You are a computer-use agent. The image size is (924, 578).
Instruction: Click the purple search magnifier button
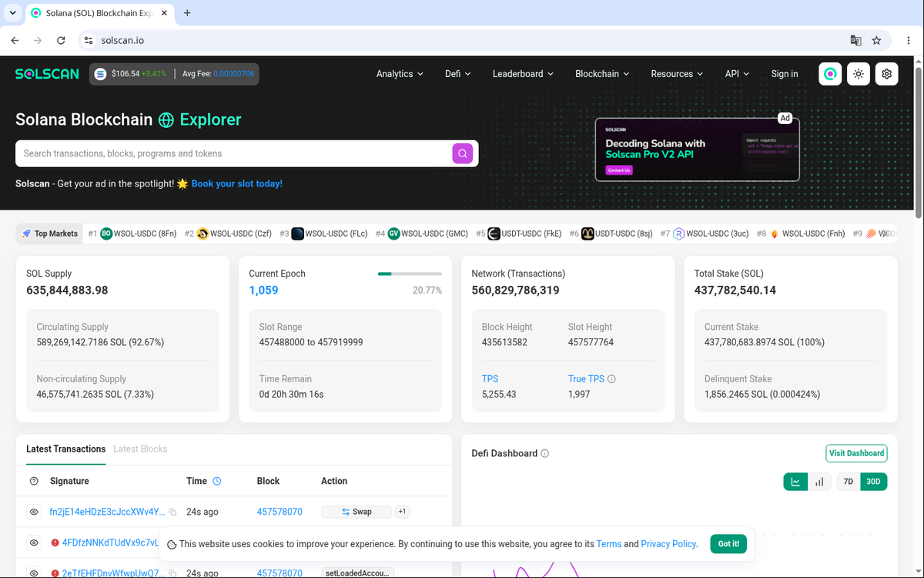coord(462,153)
